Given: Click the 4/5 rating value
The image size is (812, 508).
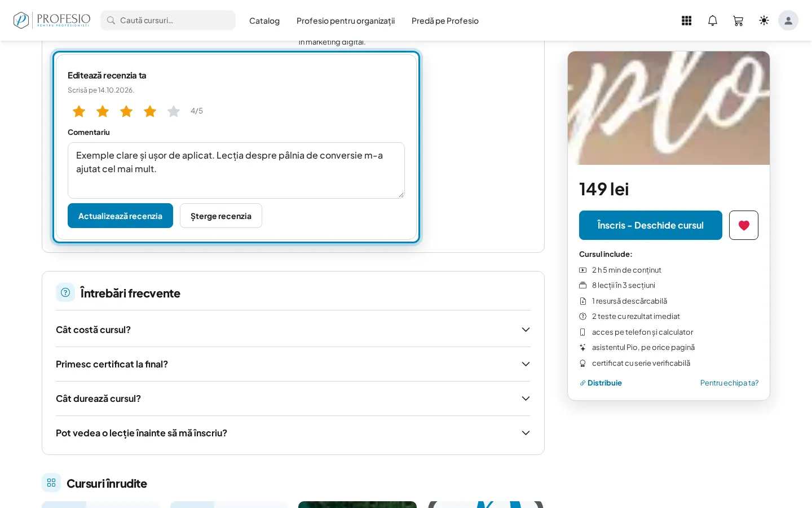Looking at the screenshot, I should tap(197, 111).
